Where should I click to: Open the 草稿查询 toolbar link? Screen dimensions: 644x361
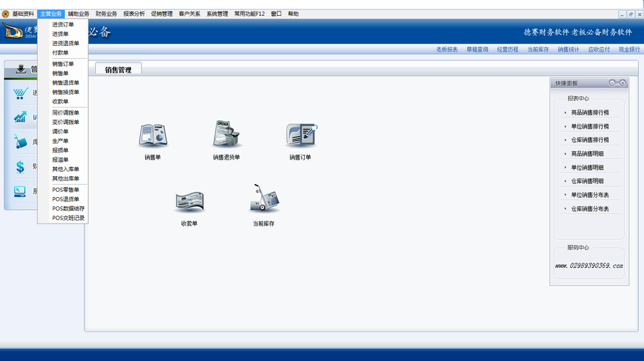[x=477, y=49]
